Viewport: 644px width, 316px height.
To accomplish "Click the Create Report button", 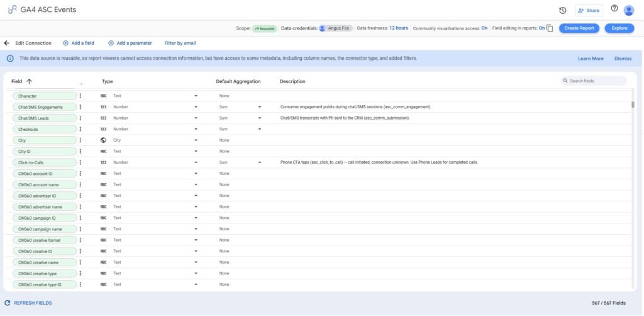I will click(579, 28).
